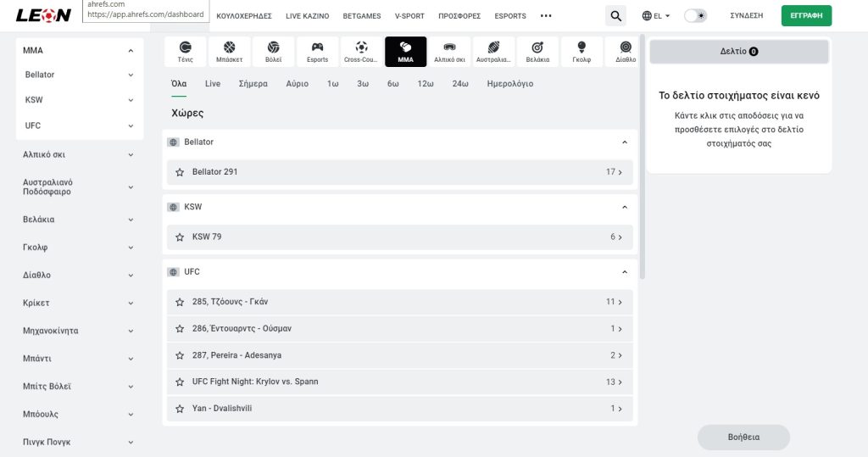Click the globe icon next to KSW heading

pyautogui.click(x=173, y=207)
